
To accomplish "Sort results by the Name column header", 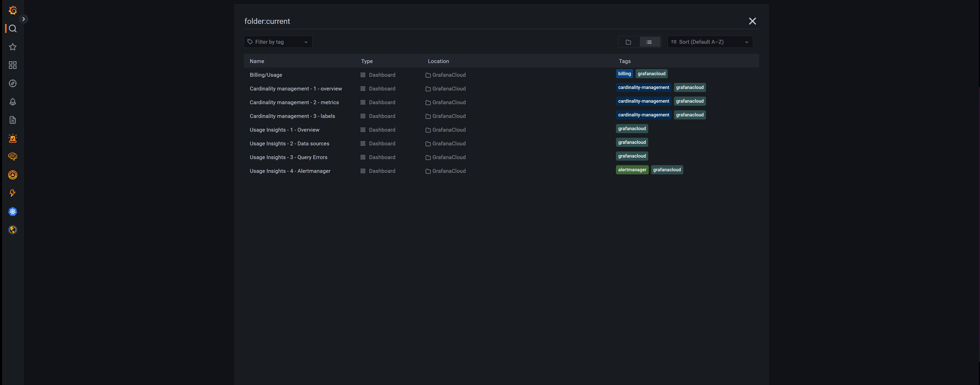I will point(257,61).
